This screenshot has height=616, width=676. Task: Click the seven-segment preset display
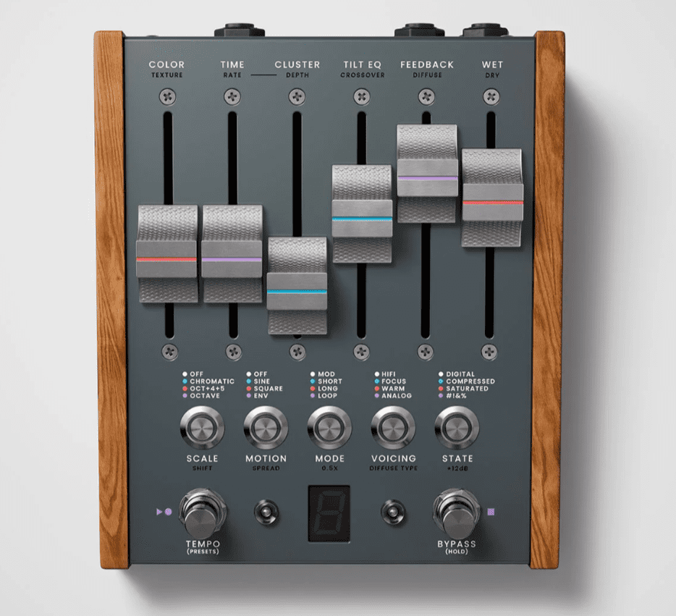pos(329,512)
